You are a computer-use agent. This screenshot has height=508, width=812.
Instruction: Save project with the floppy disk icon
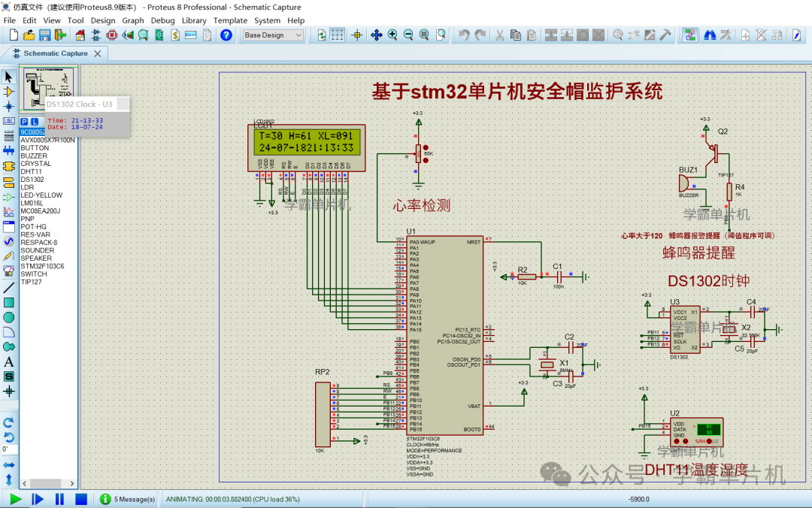pyautogui.click(x=45, y=35)
